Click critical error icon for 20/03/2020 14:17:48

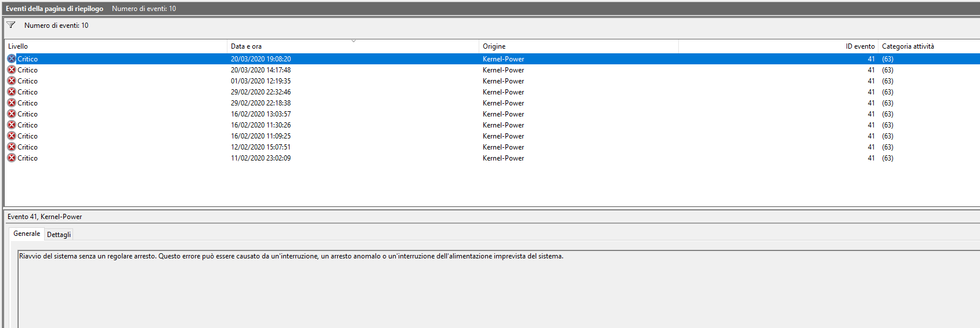(x=12, y=70)
